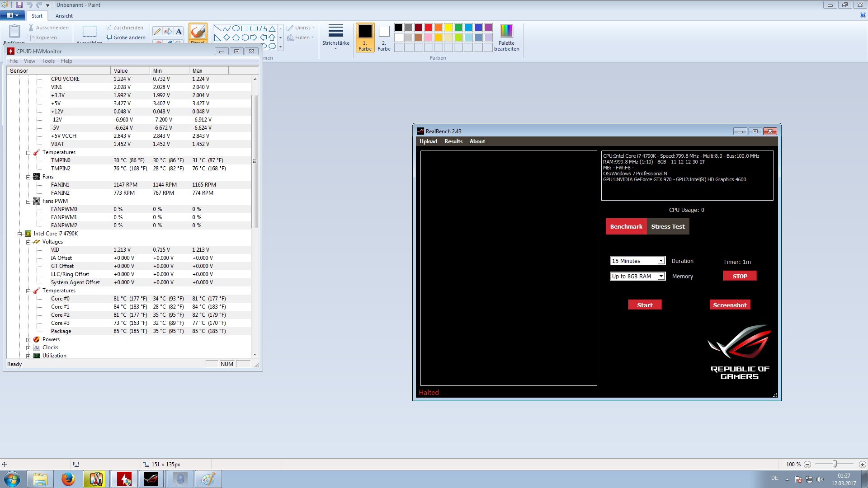
Task: Select the Text tool in Paint
Action: pos(179,32)
